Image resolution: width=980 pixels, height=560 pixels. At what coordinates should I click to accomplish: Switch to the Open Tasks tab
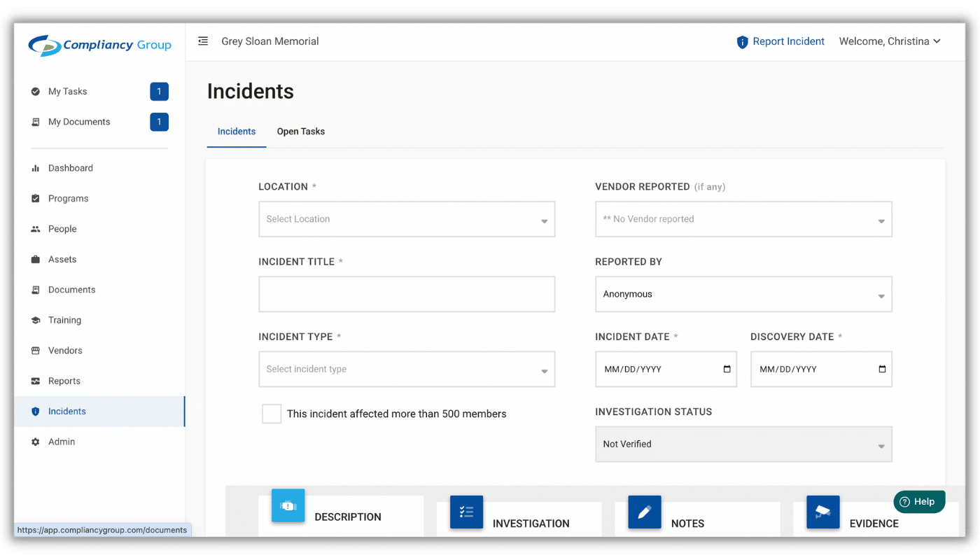300,132
